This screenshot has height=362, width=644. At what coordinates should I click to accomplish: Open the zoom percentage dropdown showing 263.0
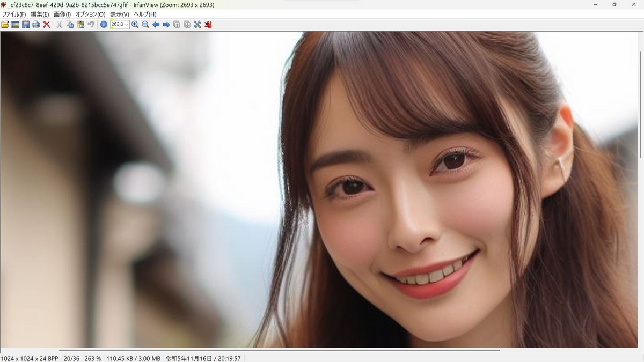[120, 25]
